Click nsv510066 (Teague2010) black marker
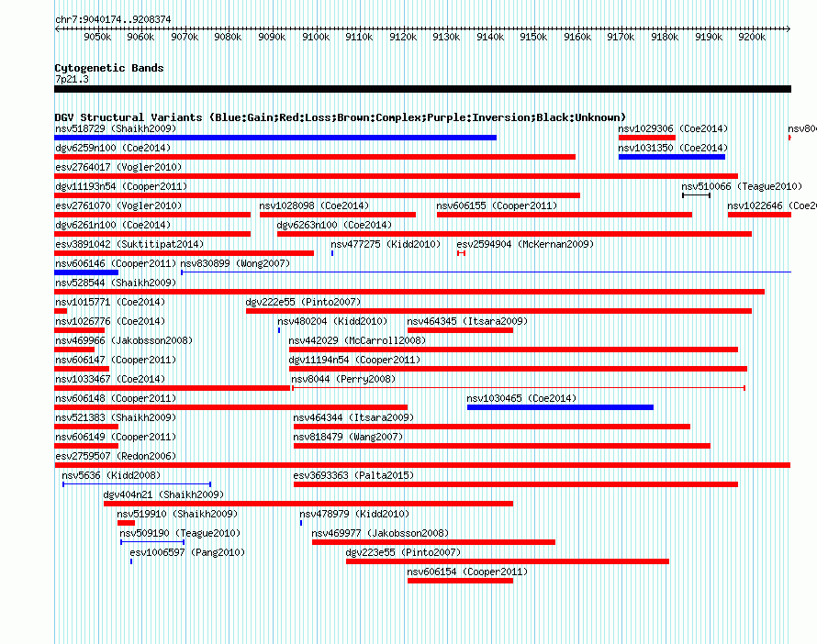This screenshot has width=817, height=644. 696,195
